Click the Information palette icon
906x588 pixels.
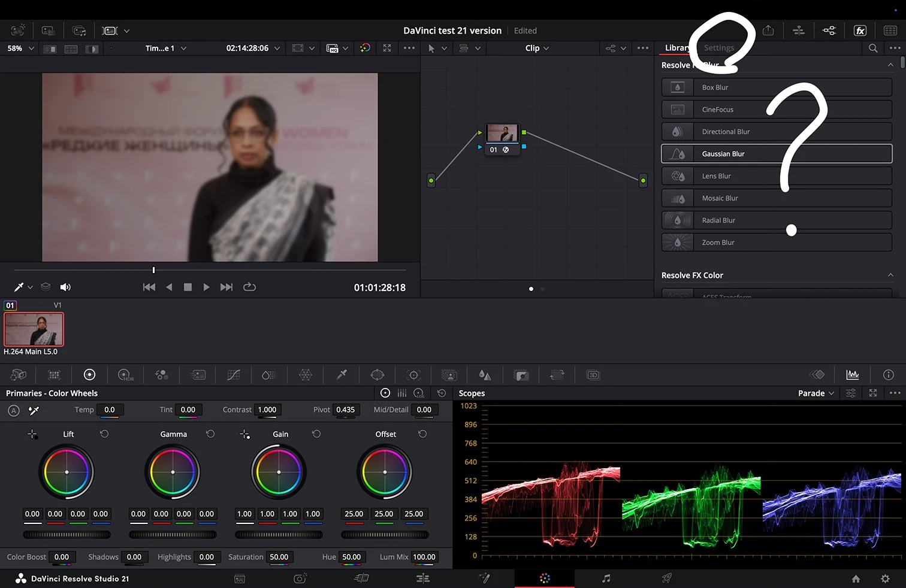[889, 375]
